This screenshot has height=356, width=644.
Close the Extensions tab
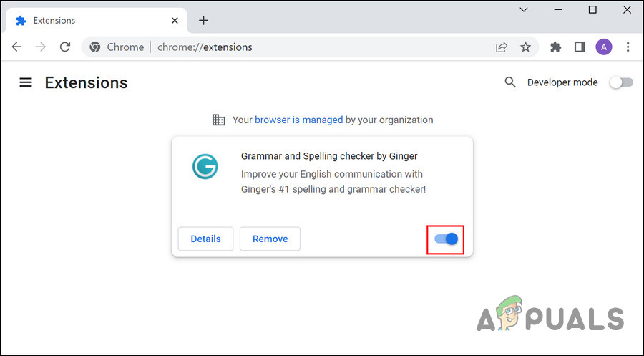pos(175,21)
